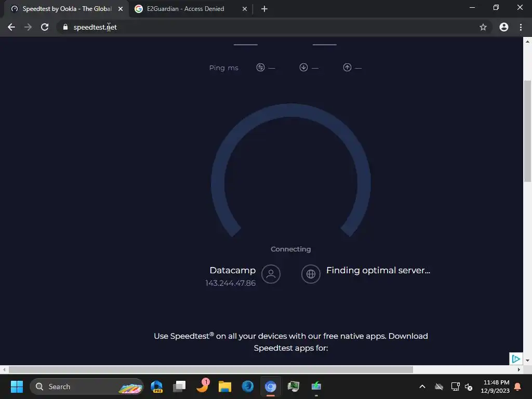Open the clock and date 12/9/2023
The width and height of the screenshot is (532, 399).
(x=495, y=387)
